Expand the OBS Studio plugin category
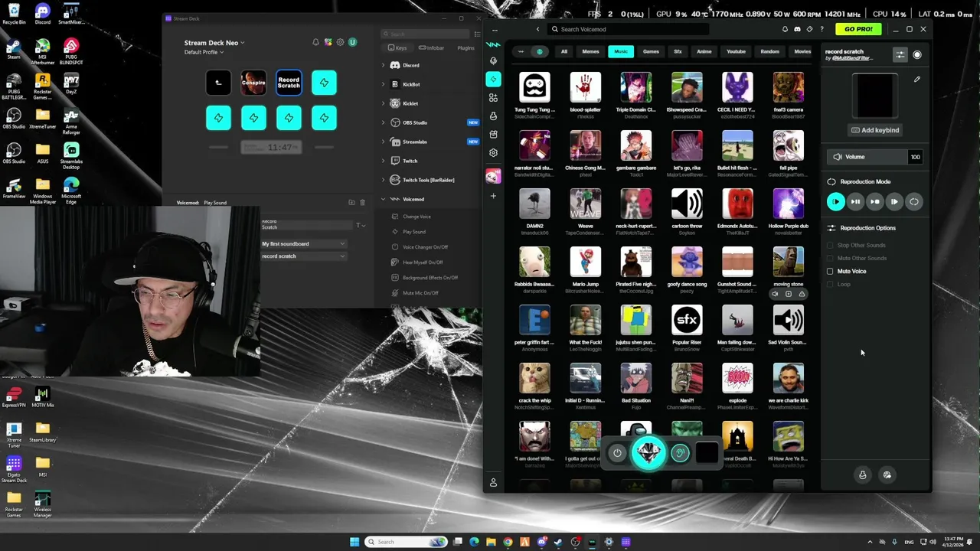 click(384, 122)
